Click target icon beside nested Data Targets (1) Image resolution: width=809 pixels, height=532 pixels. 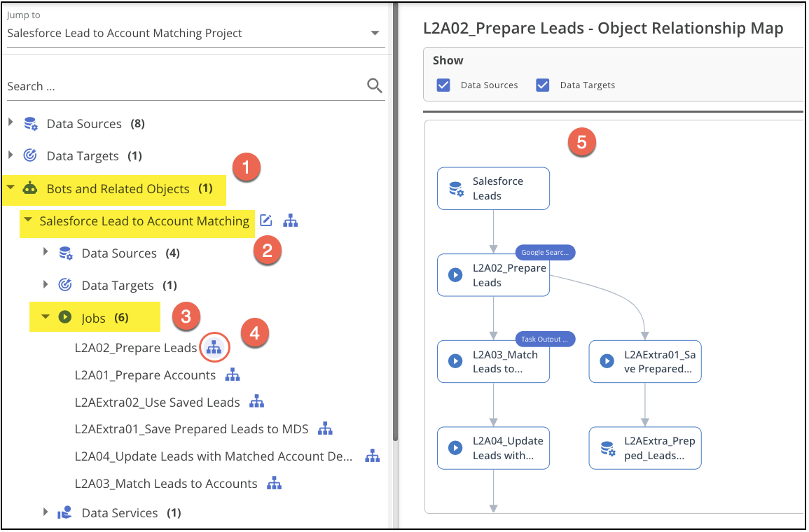pyautogui.click(x=65, y=285)
